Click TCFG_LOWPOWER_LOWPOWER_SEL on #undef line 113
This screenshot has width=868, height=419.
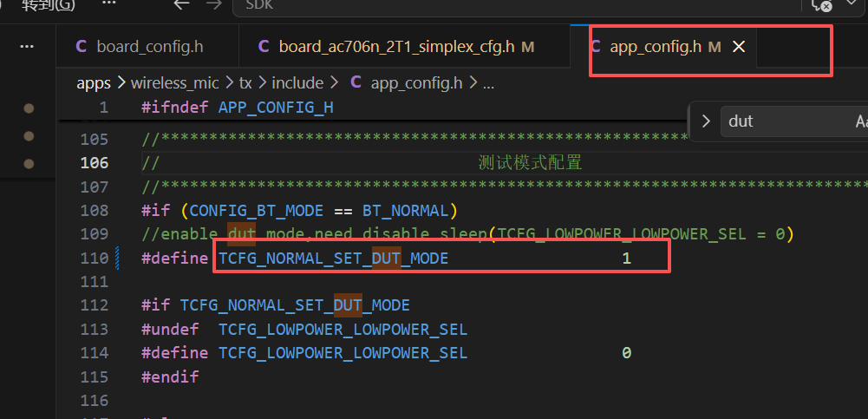pos(343,330)
